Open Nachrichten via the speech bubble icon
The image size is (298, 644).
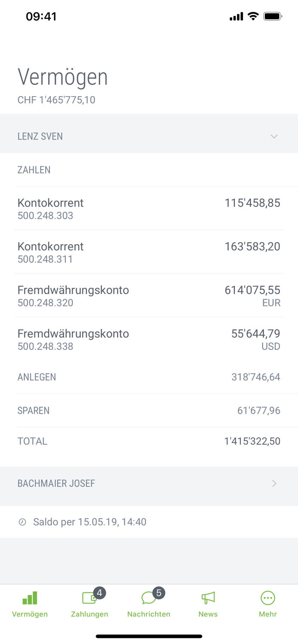click(148, 598)
